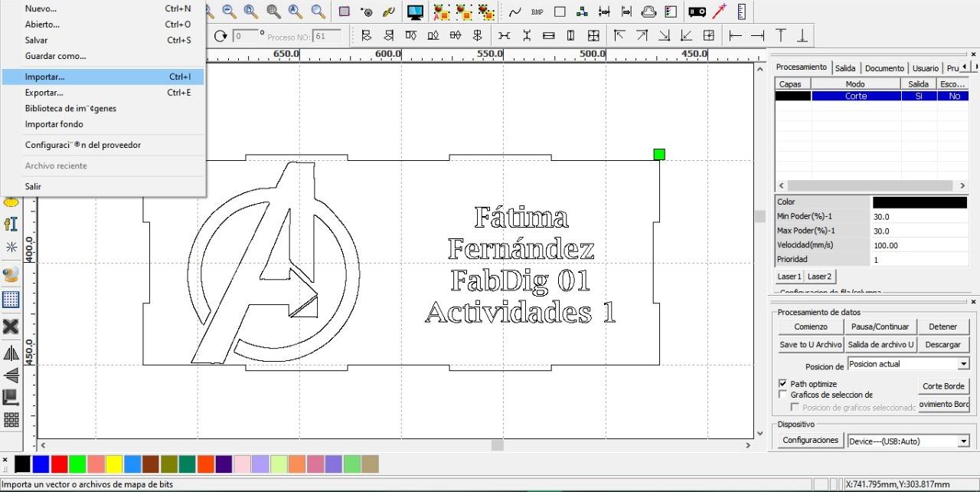Screen dimensions: 980x492
Task: Click the move to page center icon
Action: point(709,35)
